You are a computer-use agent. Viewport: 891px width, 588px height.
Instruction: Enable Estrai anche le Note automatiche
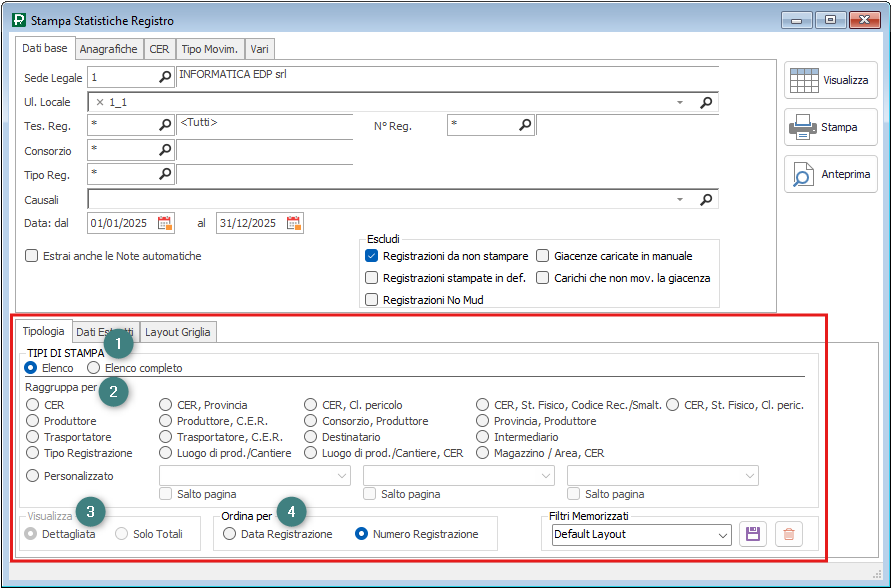pos(32,256)
